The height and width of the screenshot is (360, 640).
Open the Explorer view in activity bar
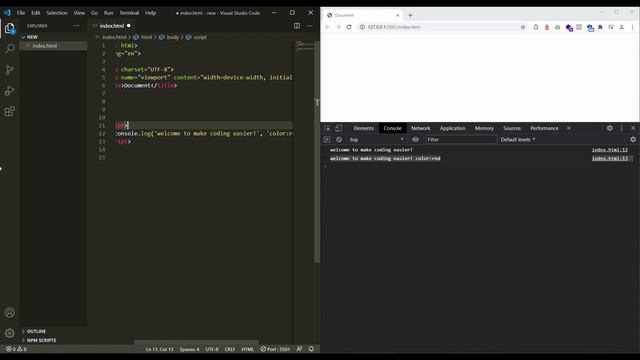tap(9, 28)
